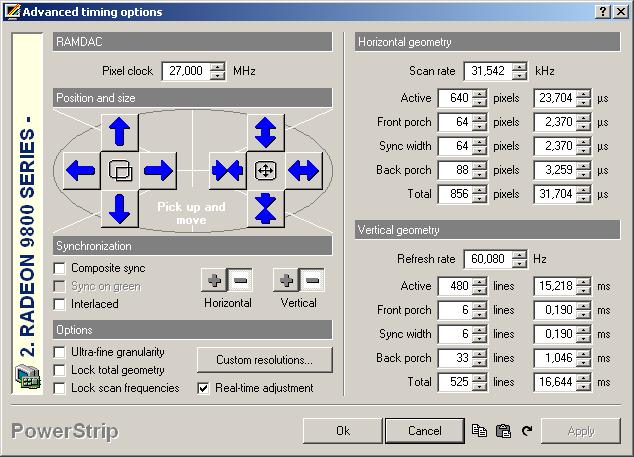
Task: Click the Pixel clock 27,000 field
Action: click(x=186, y=71)
